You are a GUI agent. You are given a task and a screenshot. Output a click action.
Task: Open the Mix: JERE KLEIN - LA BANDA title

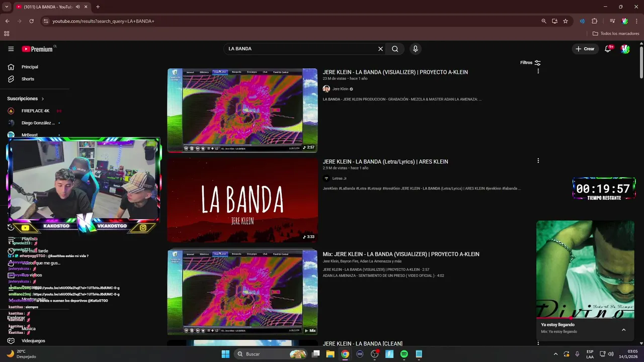(x=401, y=254)
